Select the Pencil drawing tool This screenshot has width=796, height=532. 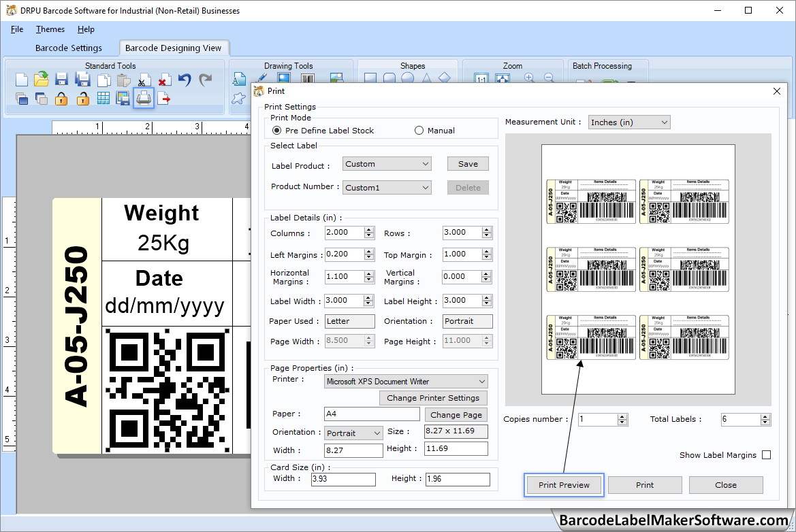tap(260, 76)
